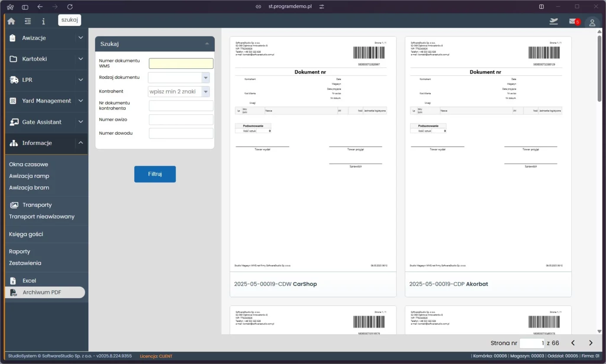This screenshot has height=364, width=606.
Task: Open the info icon next to szukaj
Action: coord(43,21)
